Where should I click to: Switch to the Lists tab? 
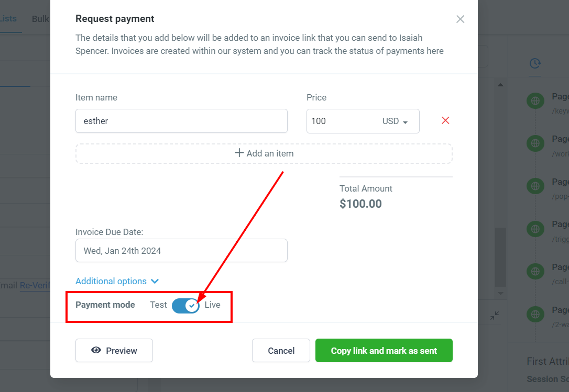8,18
